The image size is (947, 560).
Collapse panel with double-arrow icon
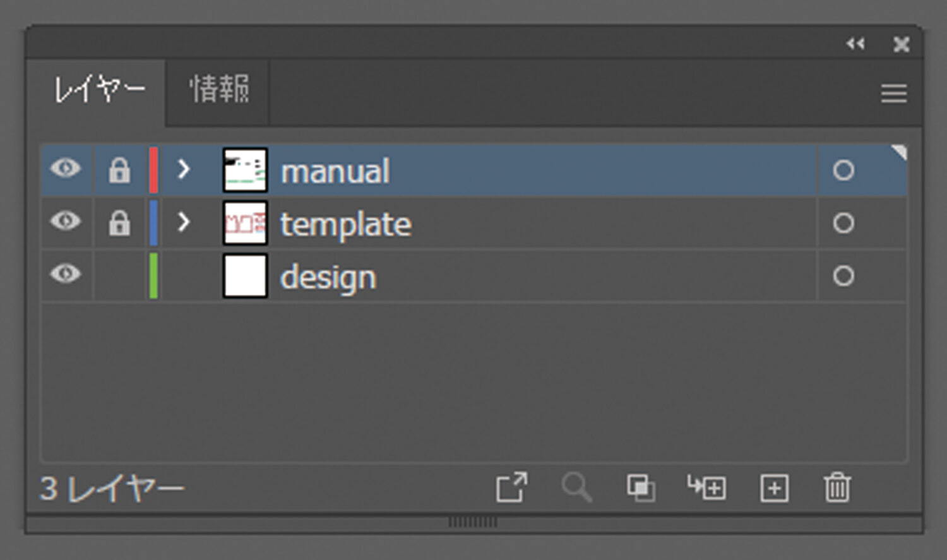coord(855,44)
